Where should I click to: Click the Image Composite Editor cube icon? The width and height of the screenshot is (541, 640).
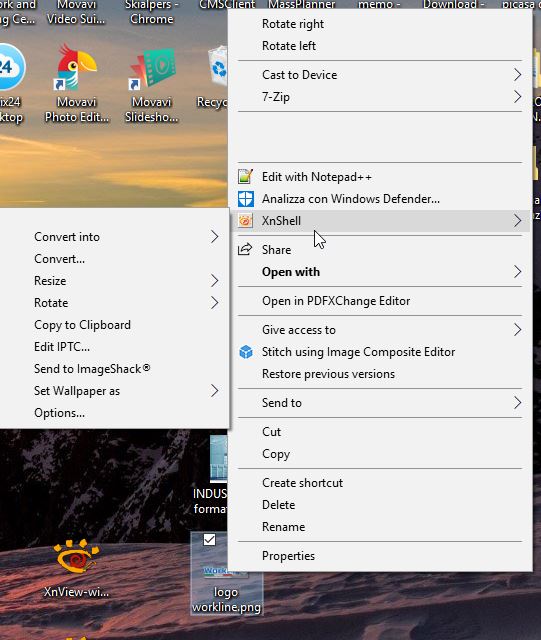tap(246, 351)
